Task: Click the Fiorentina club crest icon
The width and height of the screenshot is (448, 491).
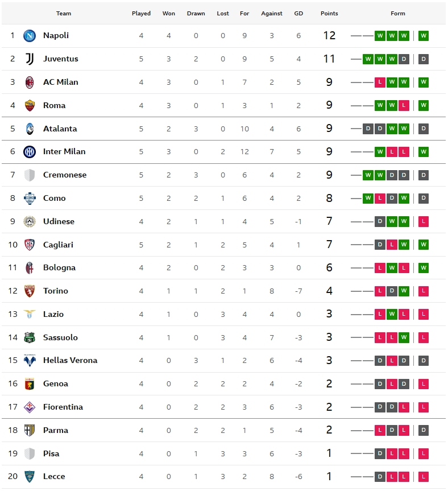Action: tap(30, 407)
